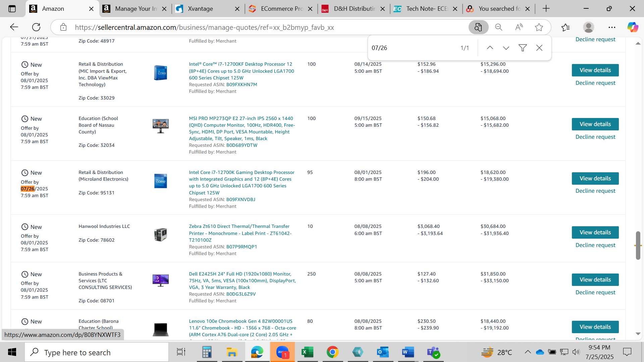Click the address bar URL
Screen dimensions: 644x362
pyautogui.click(x=204, y=27)
